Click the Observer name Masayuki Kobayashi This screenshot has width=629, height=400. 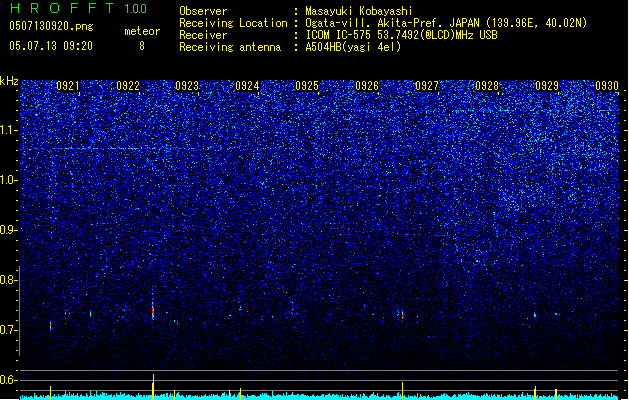click(x=358, y=11)
